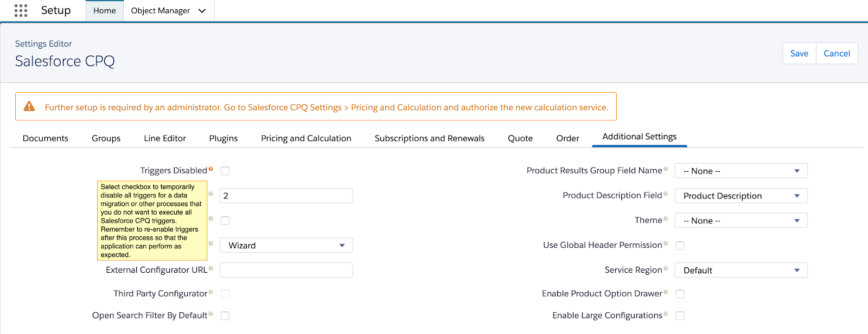Image resolution: width=868 pixels, height=334 pixels.
Task: Click help icon beside Third Party Configurator
Action: pos(210,292)
